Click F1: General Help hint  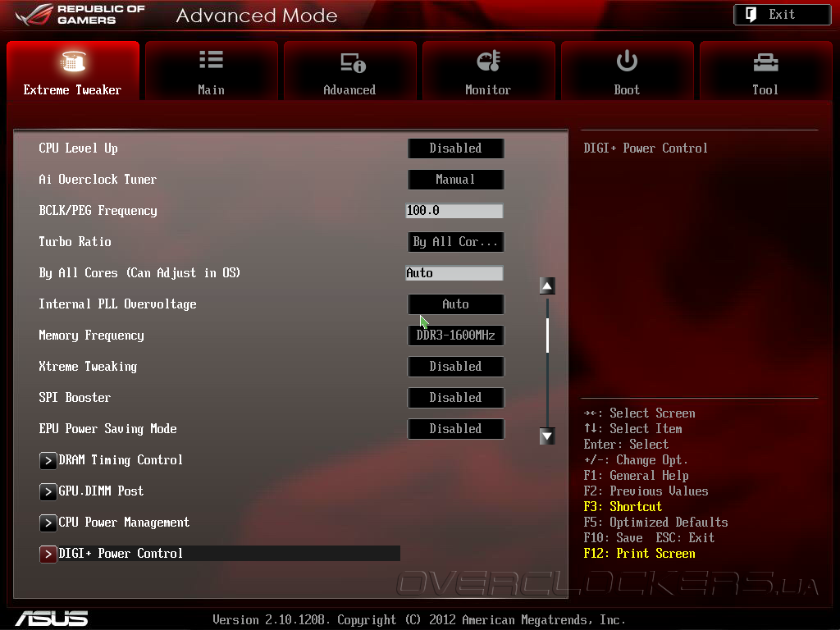(636, 476)
